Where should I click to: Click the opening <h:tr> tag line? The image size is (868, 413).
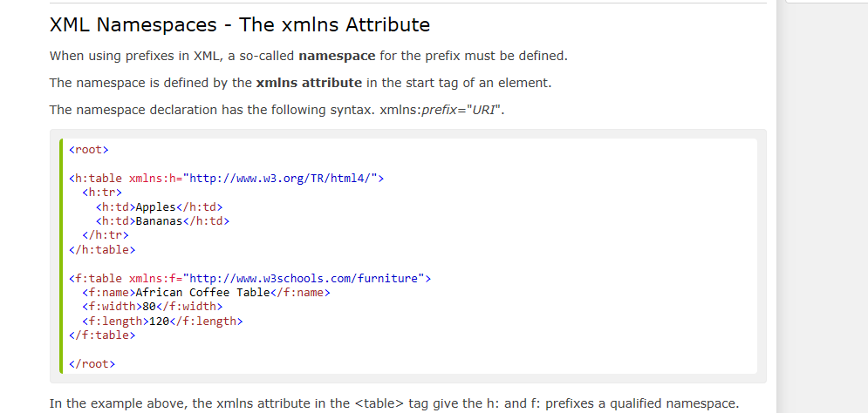pos(102,193)
